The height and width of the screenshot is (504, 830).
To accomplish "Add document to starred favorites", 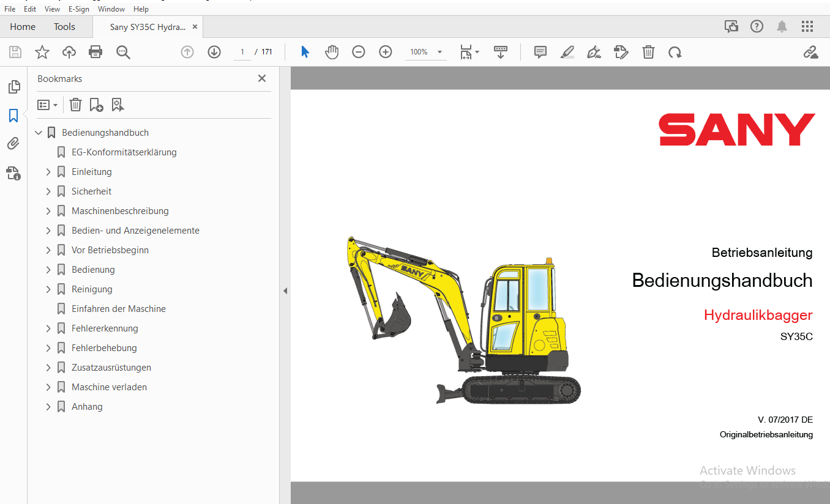I will coord(42,53).
